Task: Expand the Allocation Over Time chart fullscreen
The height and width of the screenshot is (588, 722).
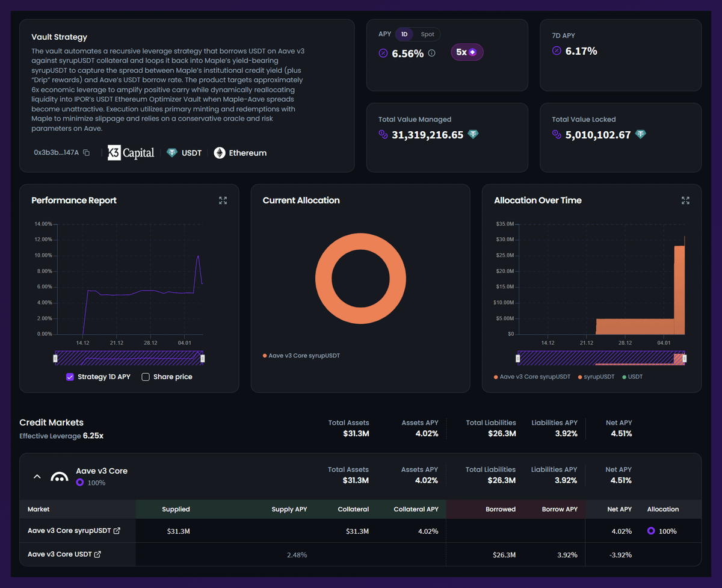Action: (x=685, y=200)
